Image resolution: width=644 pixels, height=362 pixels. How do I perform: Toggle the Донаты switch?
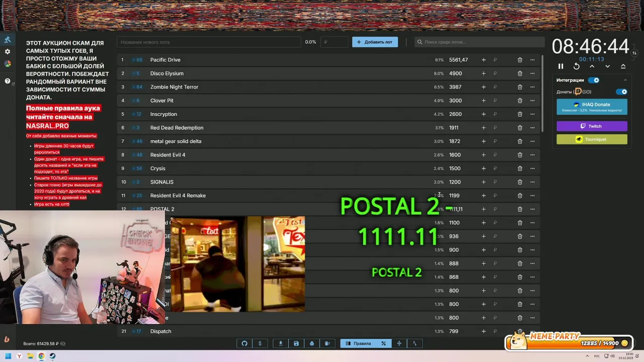click(x=622, y=92)
